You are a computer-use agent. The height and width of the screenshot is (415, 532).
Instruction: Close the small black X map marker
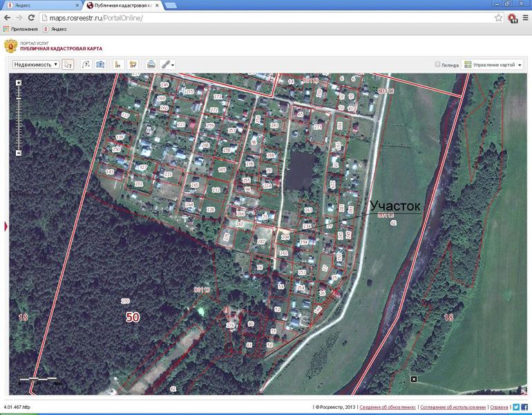(413, 379)
